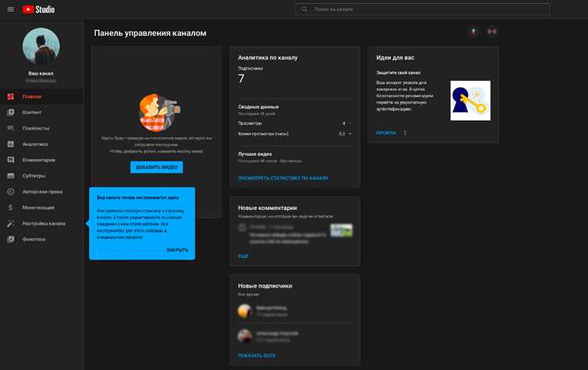Click the Аналитика chart icon
Screen dimensions: 588x370
click(x=10, y=144)
